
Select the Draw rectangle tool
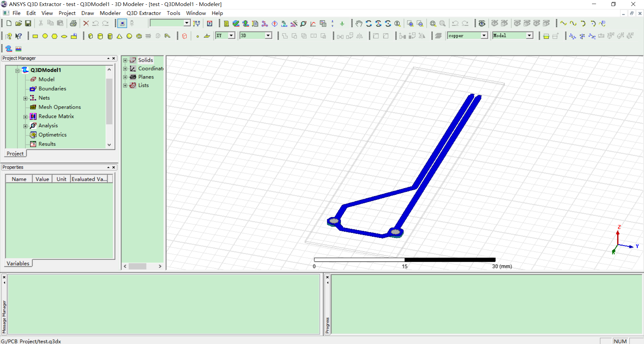click(35, 36)
